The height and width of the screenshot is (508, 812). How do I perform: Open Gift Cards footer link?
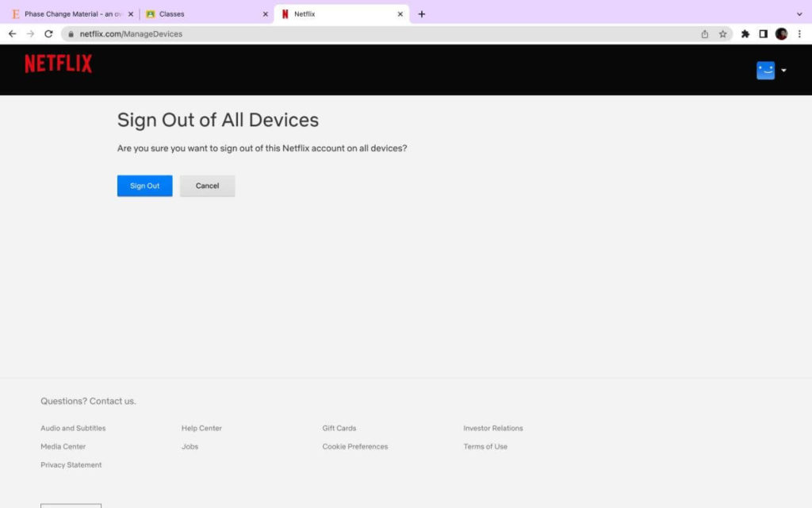(339, 428)
